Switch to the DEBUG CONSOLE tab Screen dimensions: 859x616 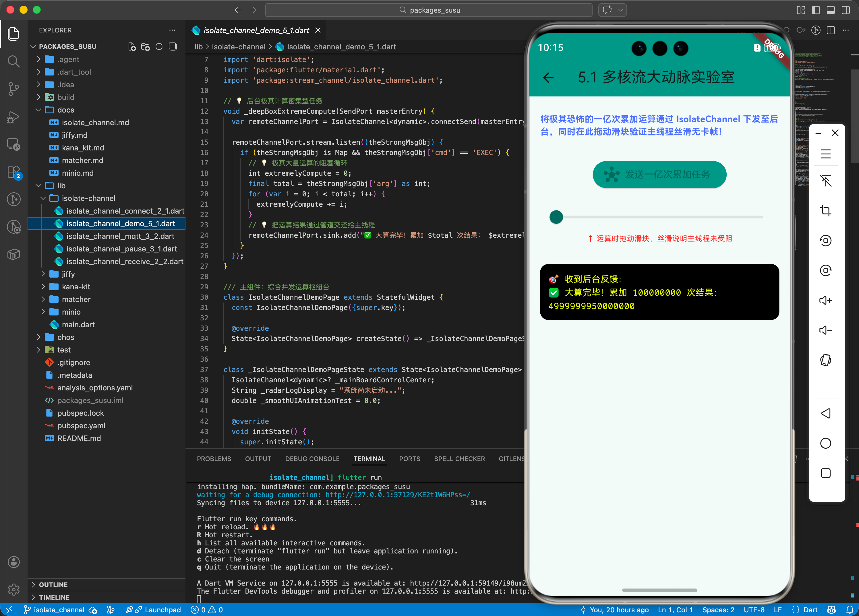312,458
